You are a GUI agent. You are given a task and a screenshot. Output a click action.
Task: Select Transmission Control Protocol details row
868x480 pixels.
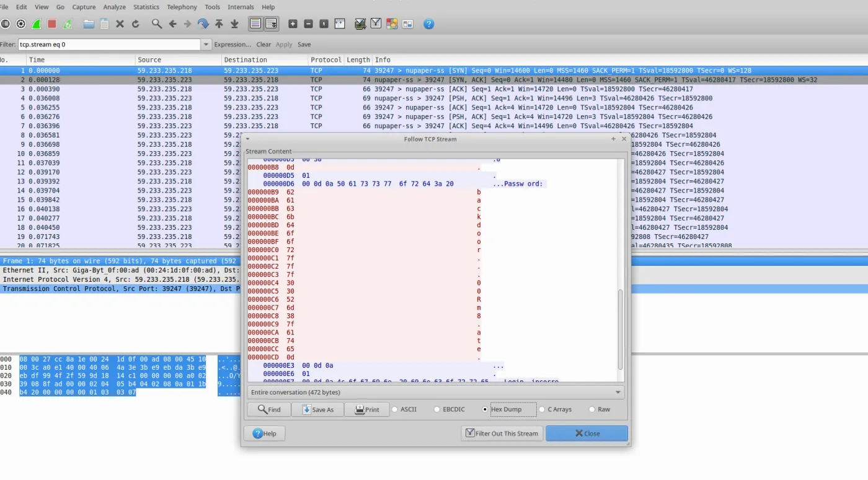[x=120, y=289]
